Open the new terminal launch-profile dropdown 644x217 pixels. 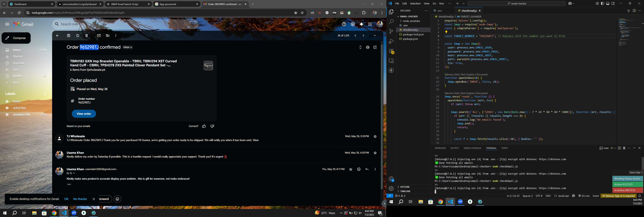click(615, 148)
